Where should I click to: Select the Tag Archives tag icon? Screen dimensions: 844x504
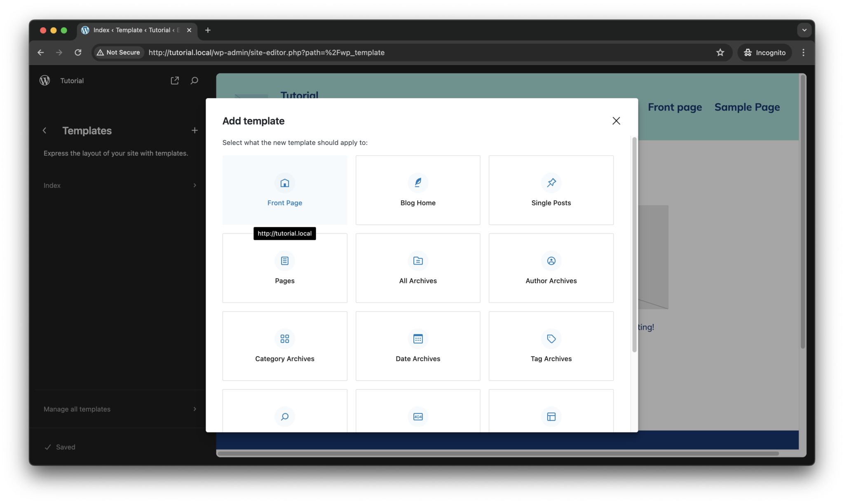(551, 339)
